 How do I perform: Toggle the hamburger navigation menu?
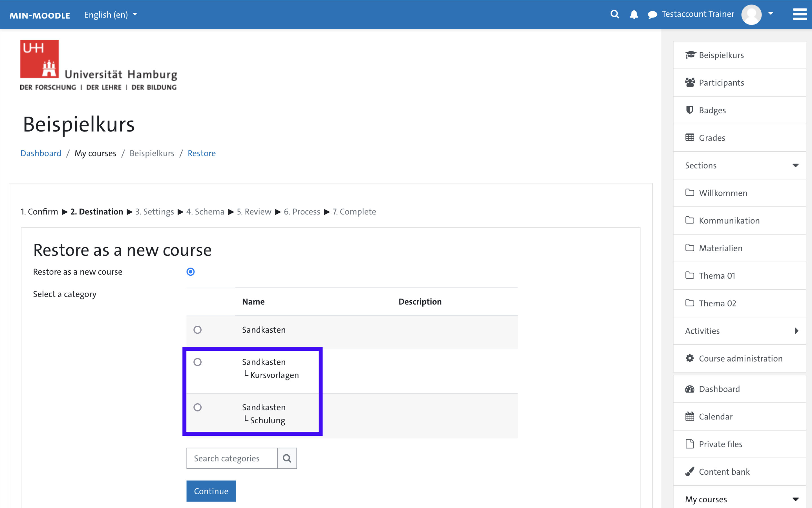point(800,14)
